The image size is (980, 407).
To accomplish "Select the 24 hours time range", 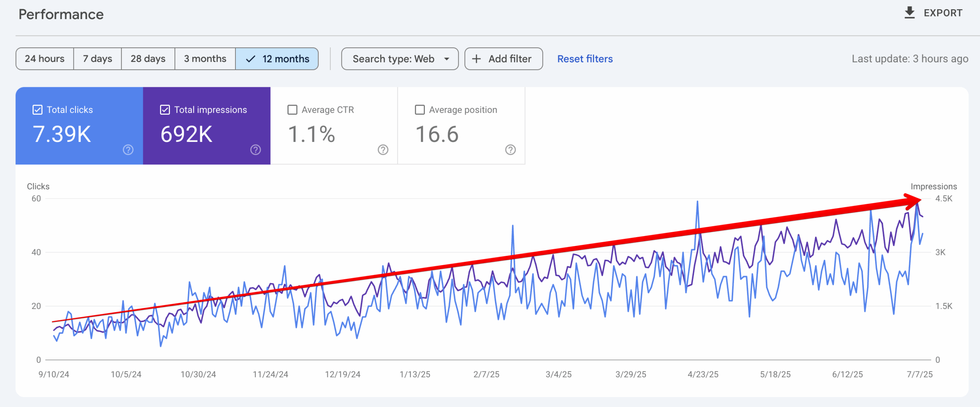I will tap(44, 59).
